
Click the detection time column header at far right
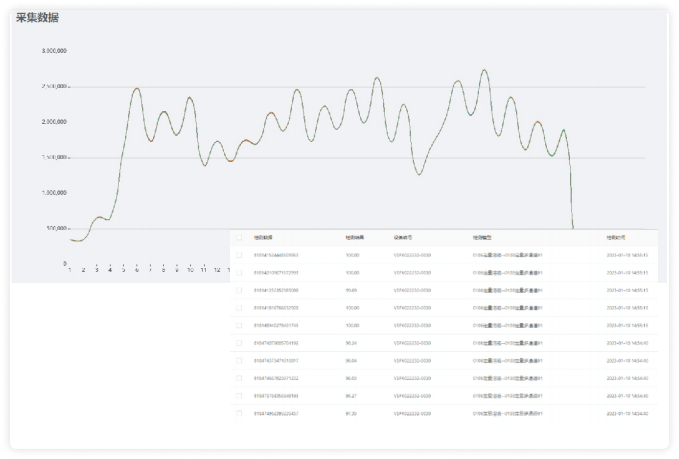coord(617,237)
